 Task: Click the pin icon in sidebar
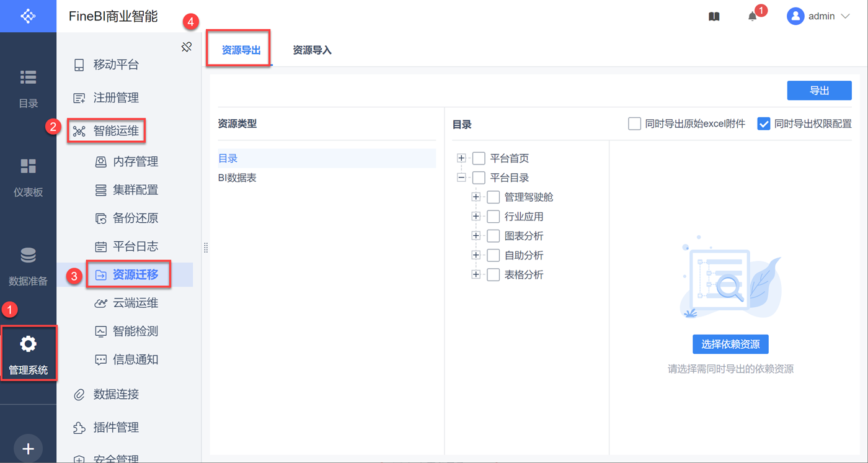click(187, 47)
